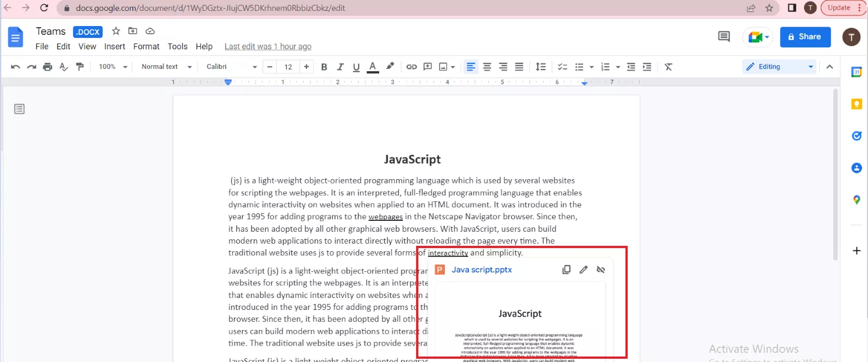Viewport: 868px width, 362px height.
Task: Run spelling and grammar check icon
Action: 63,67
